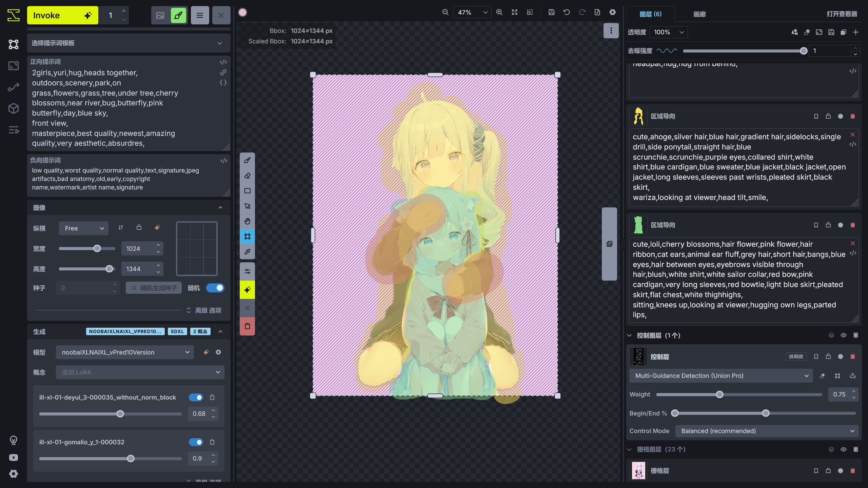Image resolution: width=868 pixels, height=488 pixels.
Task: Activate the hand pan tool
Action: (x=247, y=221)
